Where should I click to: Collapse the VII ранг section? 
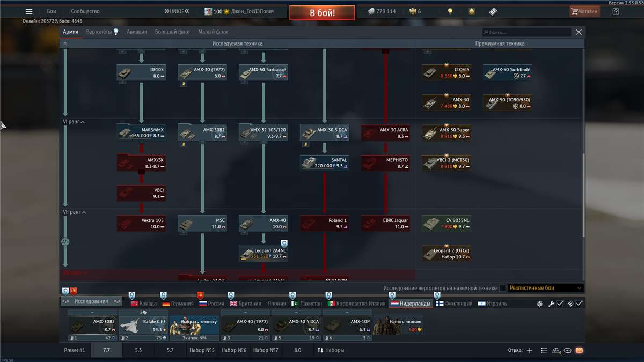click(74, 212)
